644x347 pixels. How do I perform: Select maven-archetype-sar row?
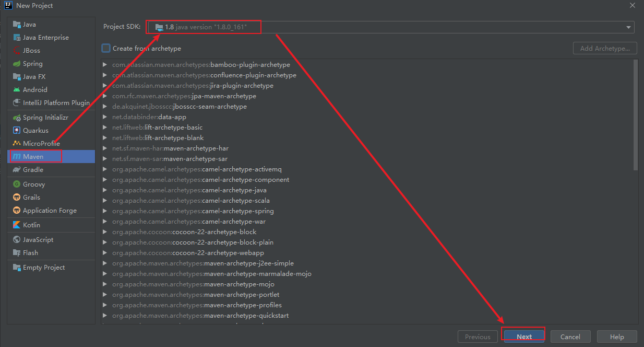367,159
